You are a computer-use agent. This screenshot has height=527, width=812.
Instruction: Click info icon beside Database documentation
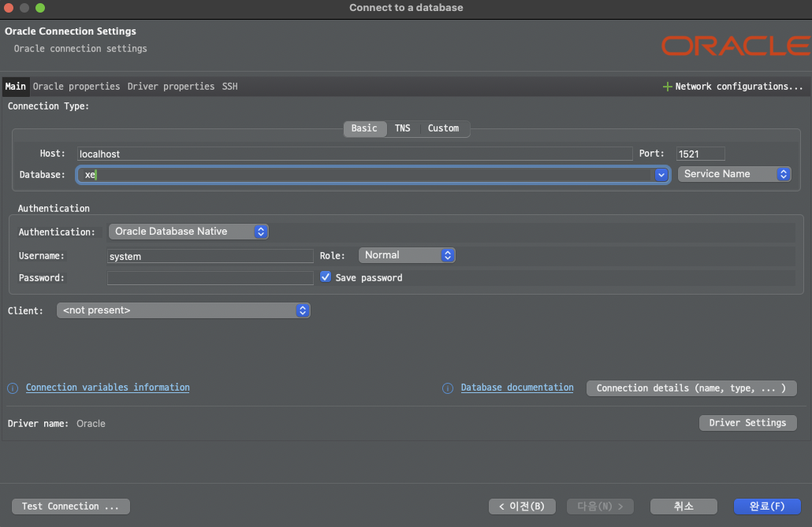tap(448, 388)
